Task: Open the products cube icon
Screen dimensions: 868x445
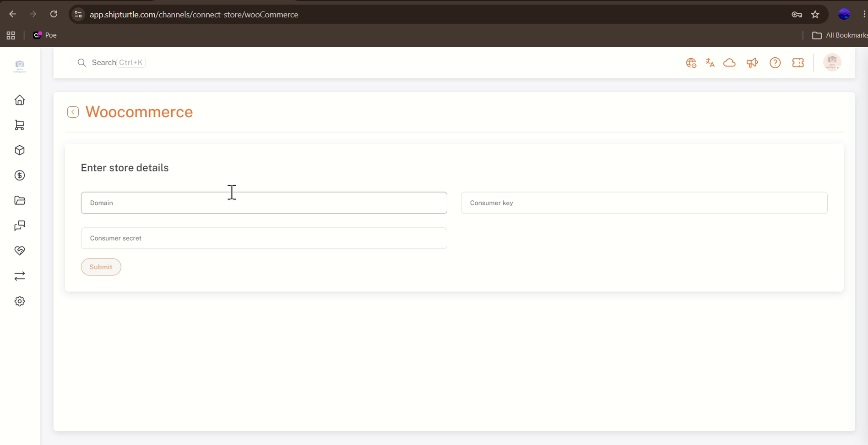Action: 20,150
